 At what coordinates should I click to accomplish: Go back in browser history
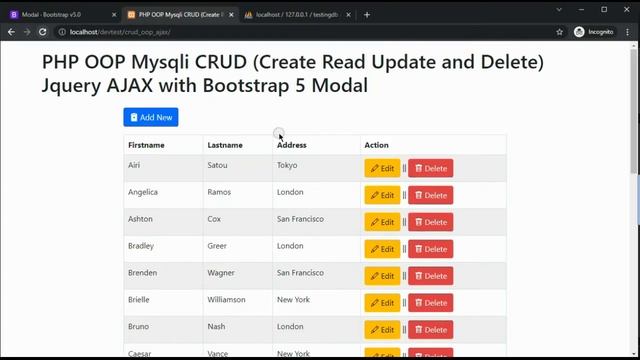(x=11, y=32)
